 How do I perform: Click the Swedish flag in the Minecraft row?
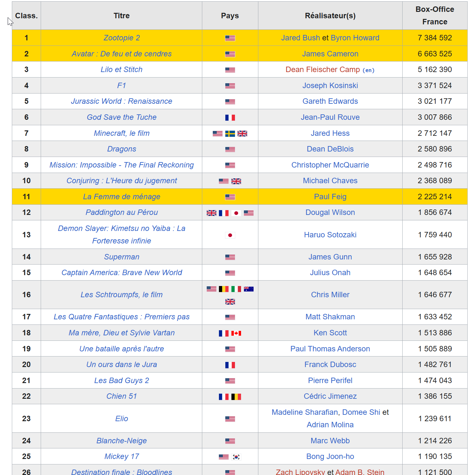tap(230, 134)
